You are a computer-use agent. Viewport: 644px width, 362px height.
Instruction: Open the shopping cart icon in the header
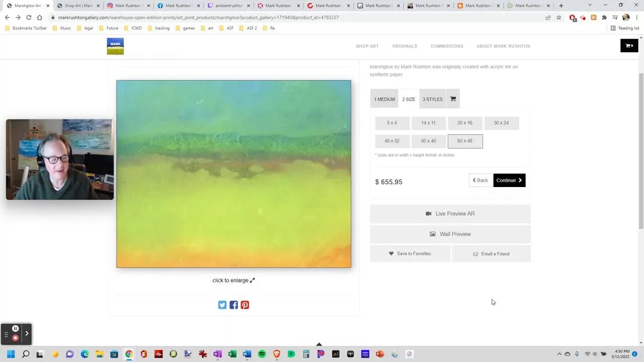tap(629, 46)
